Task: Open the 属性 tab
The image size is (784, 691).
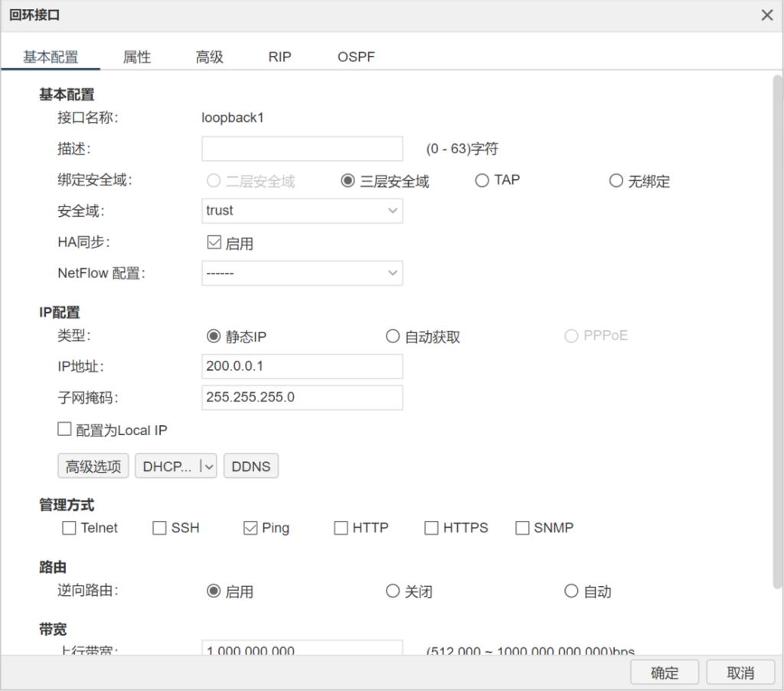Action: pyautogui.click(x=137, y=57)
